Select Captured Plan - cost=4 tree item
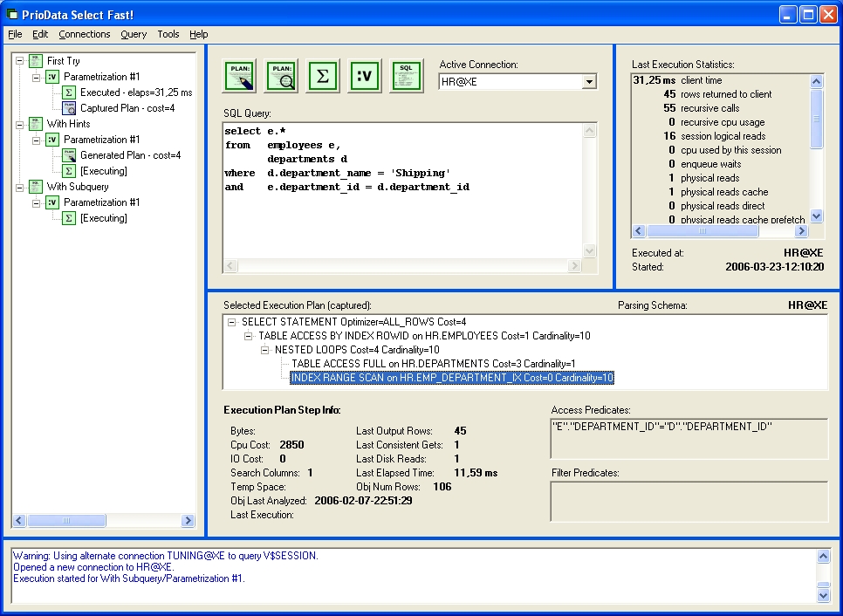 coord(127,108)
